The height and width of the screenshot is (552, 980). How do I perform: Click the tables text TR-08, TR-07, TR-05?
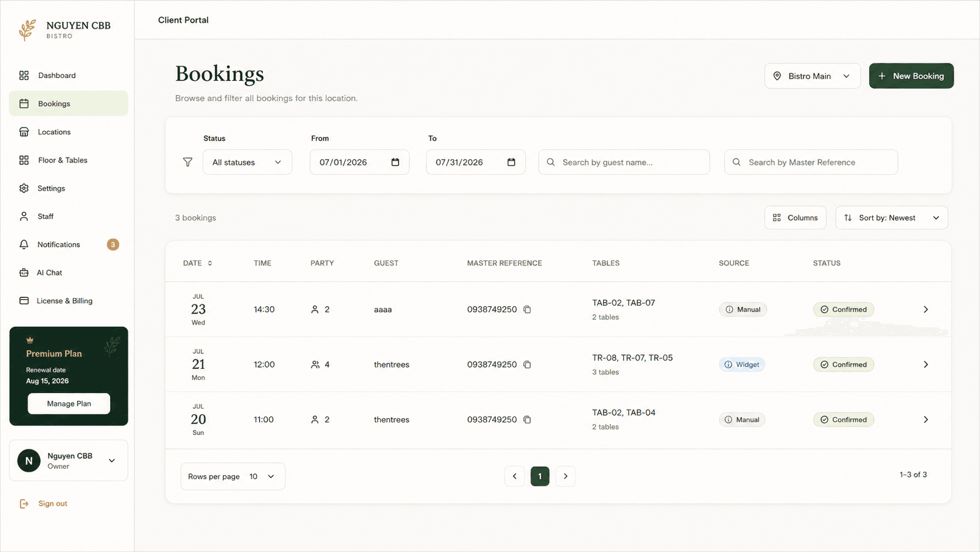pos(632,358)
